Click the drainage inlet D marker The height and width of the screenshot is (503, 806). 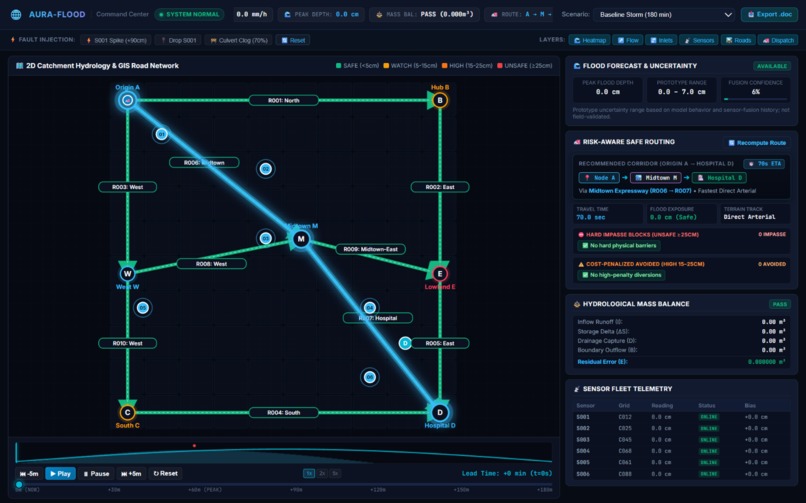coord(405,343)
